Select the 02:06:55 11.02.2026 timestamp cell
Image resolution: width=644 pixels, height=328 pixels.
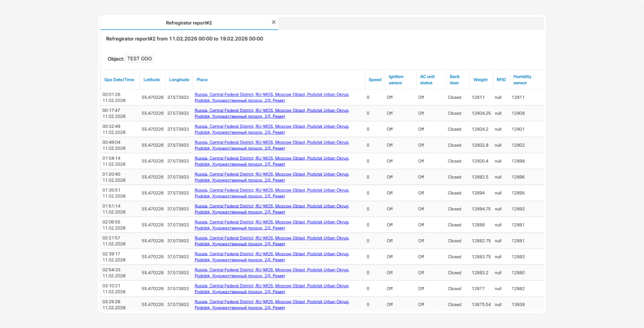click(x=114, y=225)
